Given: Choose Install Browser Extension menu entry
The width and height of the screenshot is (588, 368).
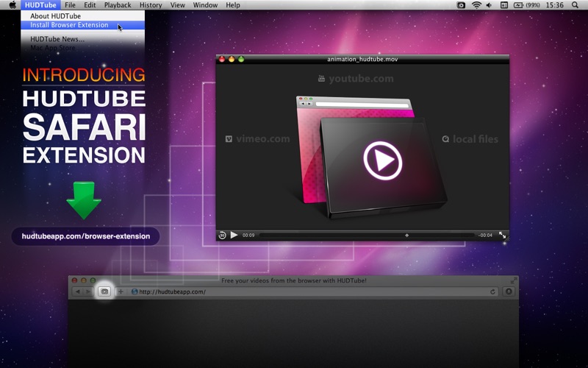Looking at the screenshot, I should [x=82, y=25].
